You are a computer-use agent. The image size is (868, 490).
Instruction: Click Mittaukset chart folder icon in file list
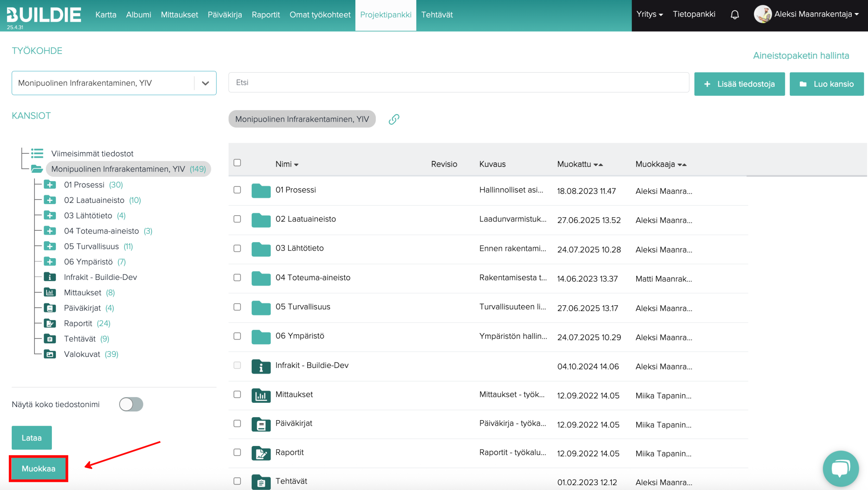coord(261,395)
